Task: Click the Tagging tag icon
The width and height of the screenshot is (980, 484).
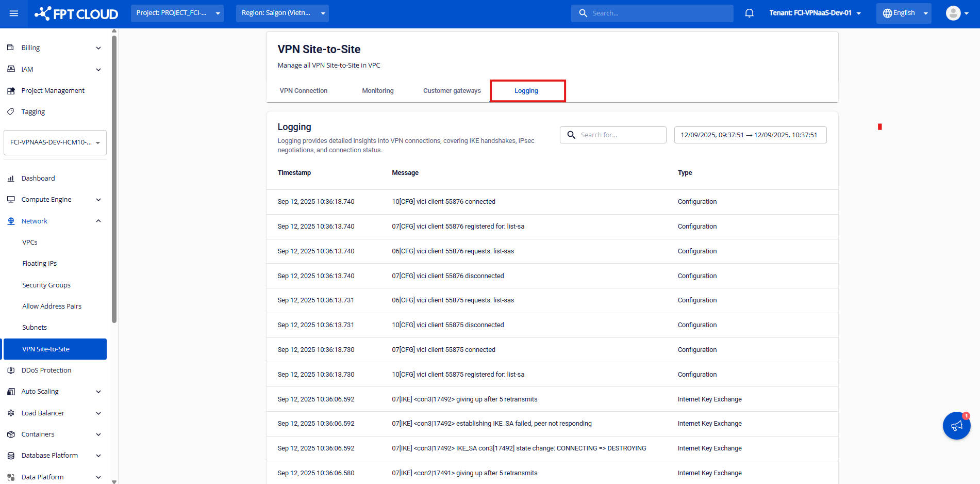Action: (11, 112)
